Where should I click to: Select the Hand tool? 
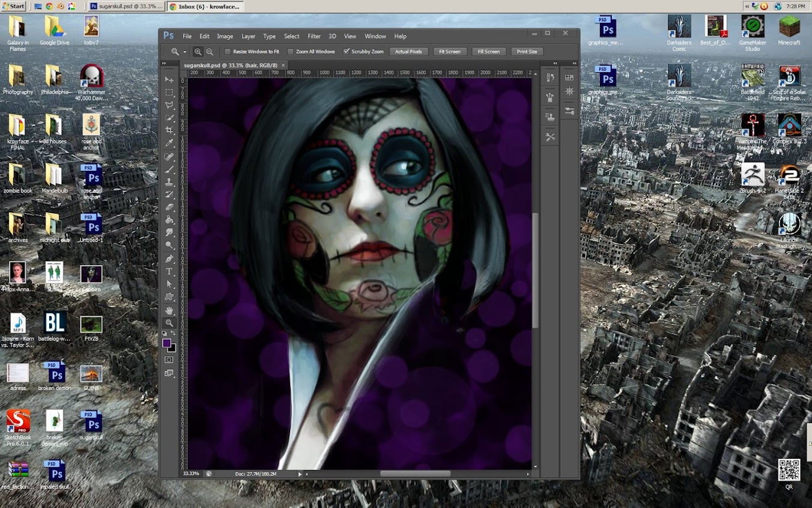pyautogui.click(x=169, y=310)
